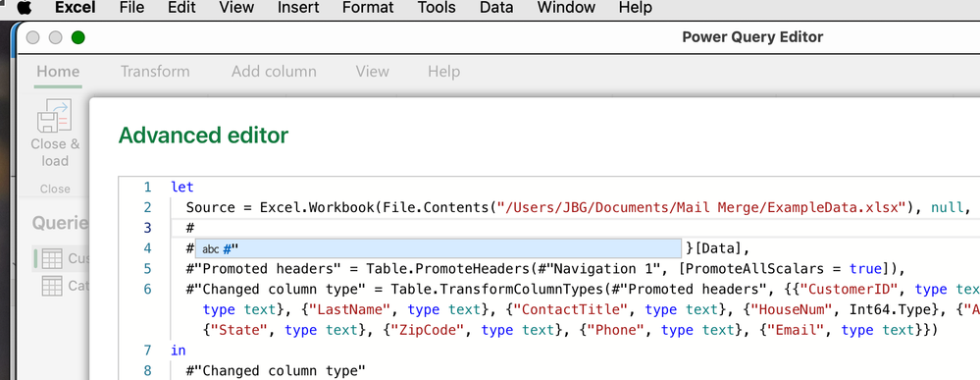Image resolution: width=980 pixels, height=380 pixels.
Task: Switch to the Add column tab
Action: 274,72
